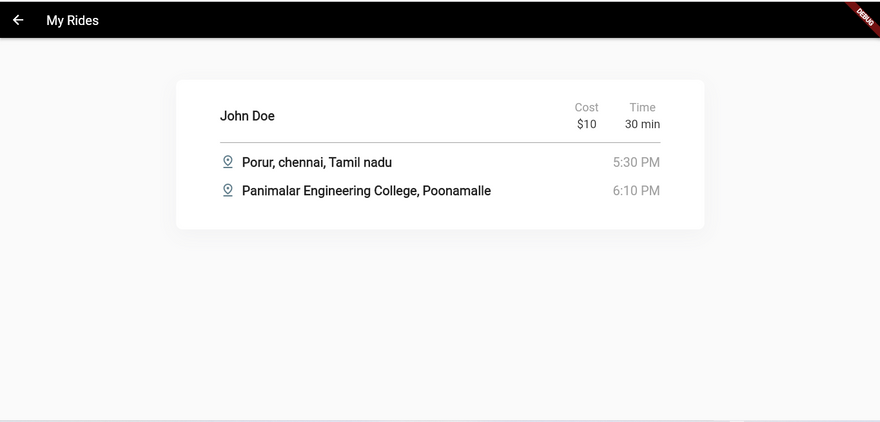880x422 pixels.
Task: Click the 6:10 PM drop-off time
Action: coord(636,191)
